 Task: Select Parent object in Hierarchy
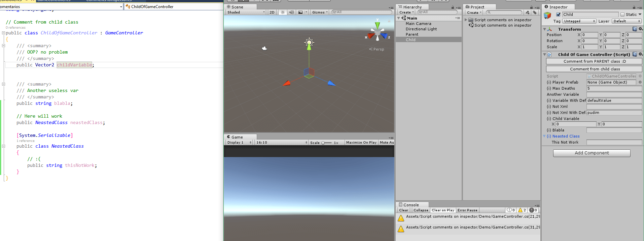412,34
